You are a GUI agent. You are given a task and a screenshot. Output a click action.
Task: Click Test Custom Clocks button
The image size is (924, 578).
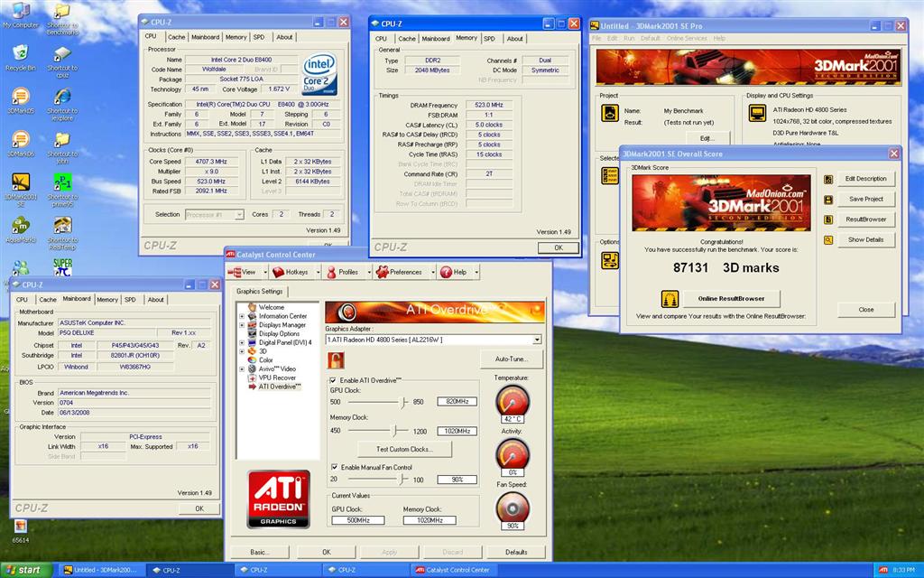(x=405, y=450)
